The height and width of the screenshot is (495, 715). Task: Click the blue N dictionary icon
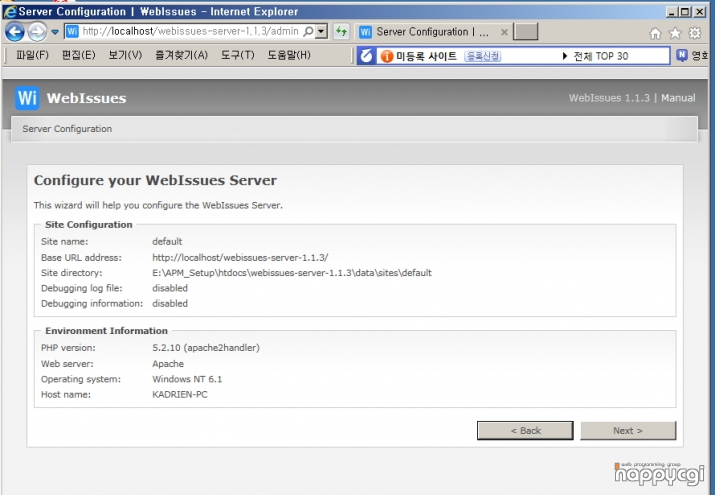681,55
